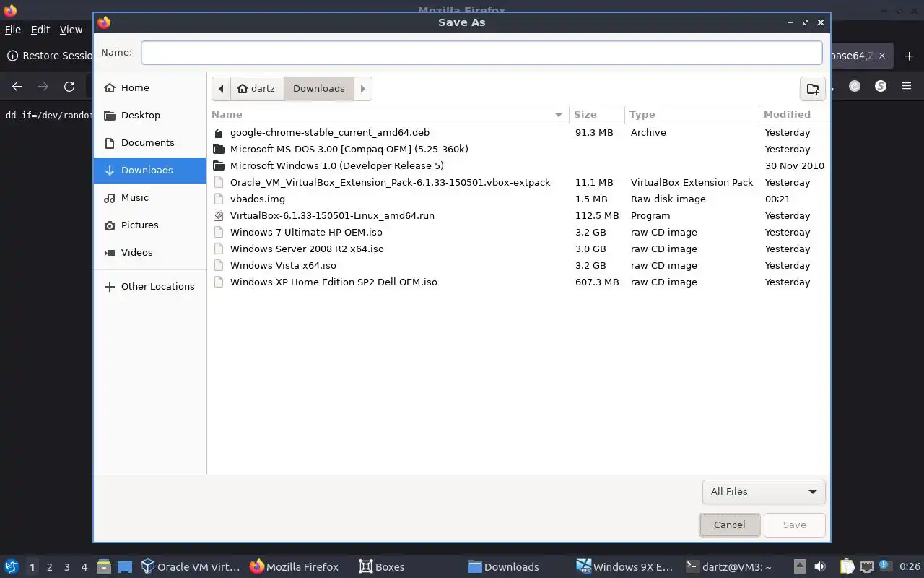This screenshot has height=578, width=924.
Task: Sort files by Type column
Action: (x=692, y=114)
